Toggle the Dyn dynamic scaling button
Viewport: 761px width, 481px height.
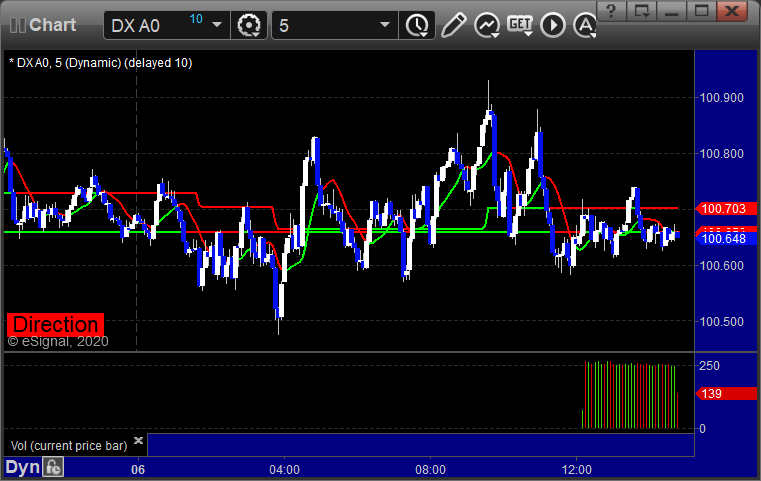(x=22, y=467)
